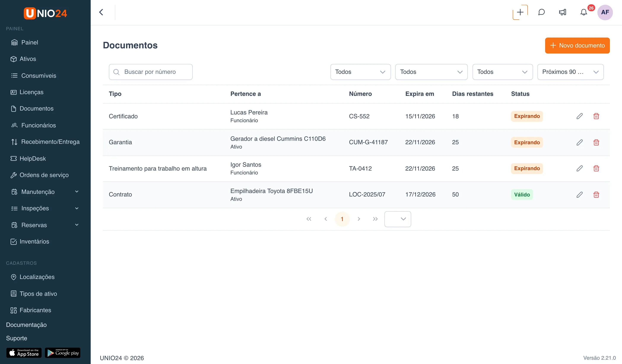Go to the next page arrow
This screenshot has width=622, height=364.
click(x=359, y=219)
